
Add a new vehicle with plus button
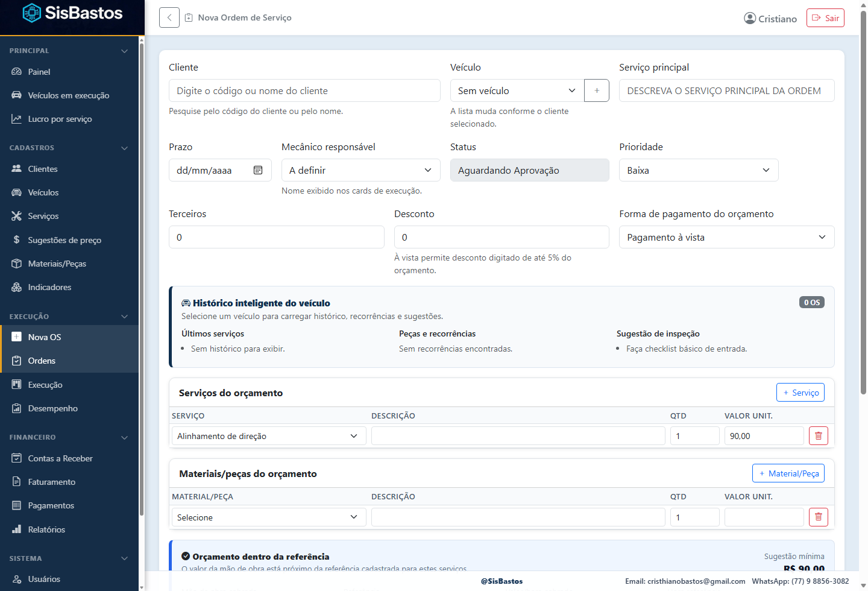pyautogui.click(x=597, y=90)
